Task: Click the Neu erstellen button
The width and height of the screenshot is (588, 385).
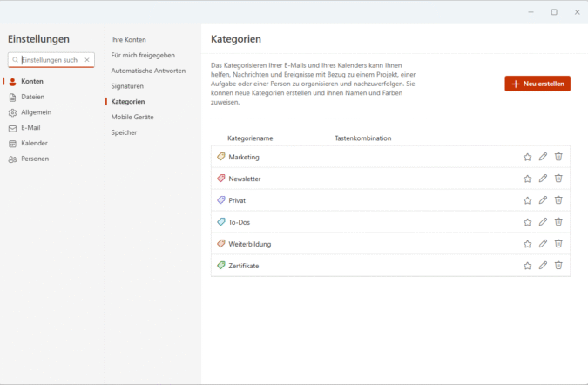Action: [x=537, y=84]
